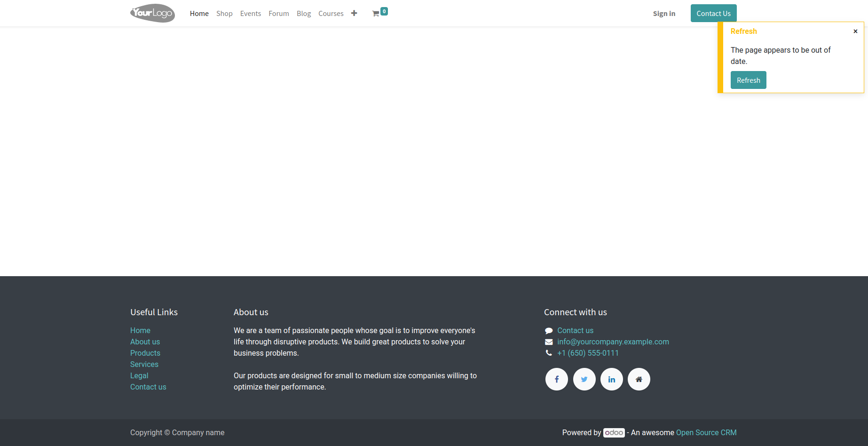This screenshot has width=868, height=446.
Task: Click the home round icon in footer
Action: tap(639, 379)
